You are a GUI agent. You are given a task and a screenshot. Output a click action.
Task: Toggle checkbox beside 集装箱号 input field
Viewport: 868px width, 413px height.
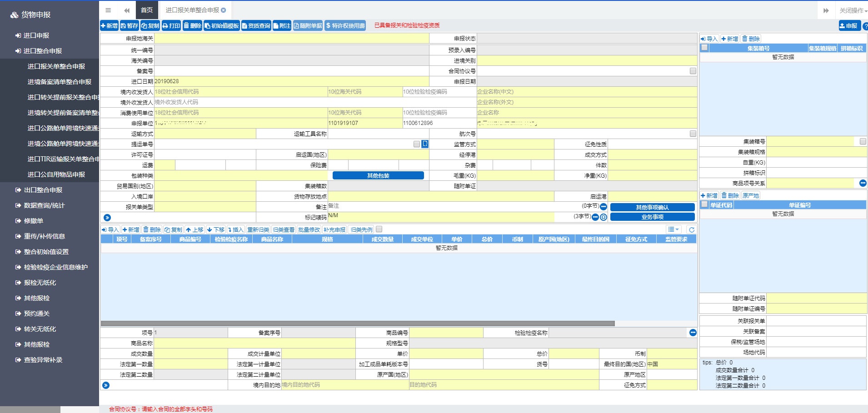tap(863, 141)
